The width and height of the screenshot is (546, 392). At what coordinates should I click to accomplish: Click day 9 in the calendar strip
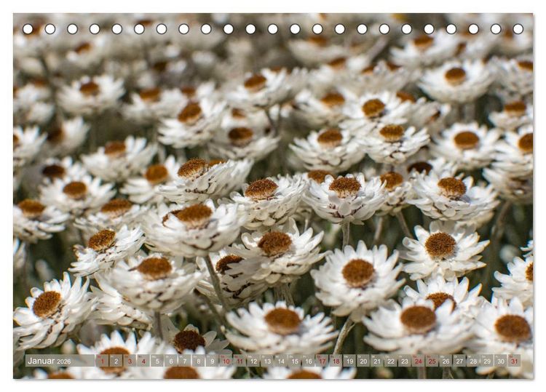point(212,361)
